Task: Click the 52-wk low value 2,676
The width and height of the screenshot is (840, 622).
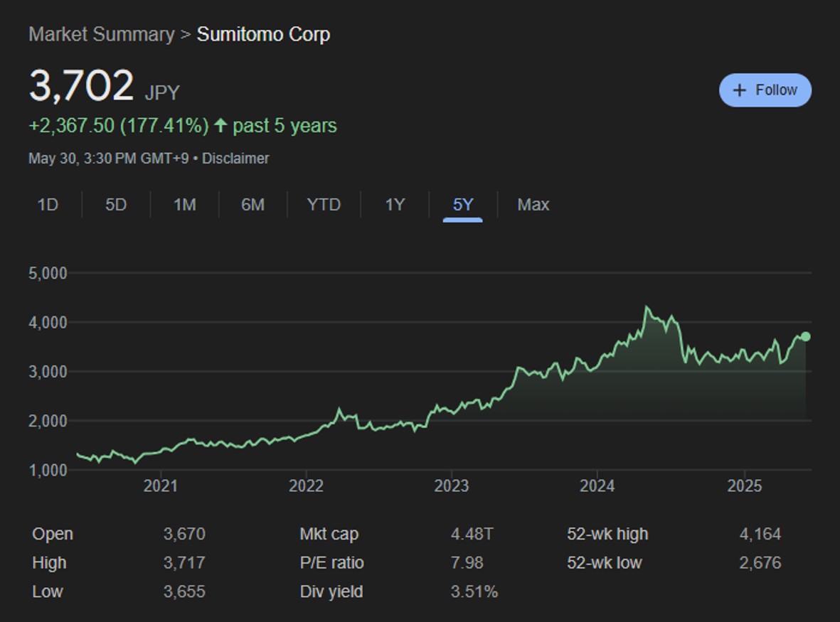Action: tap(760, 562)
